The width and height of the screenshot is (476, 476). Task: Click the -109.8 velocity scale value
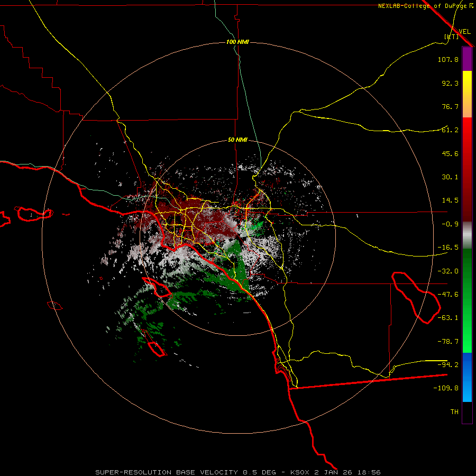click(x=446, y=388)
